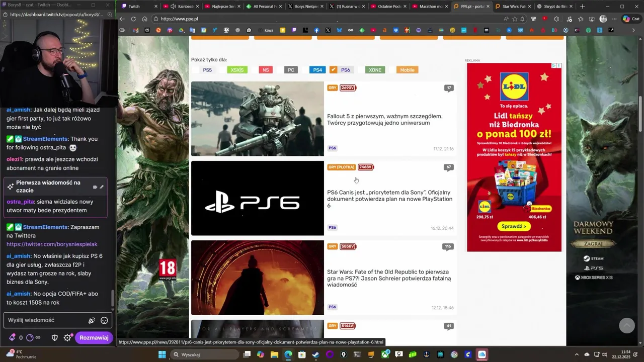Open a new browser tab with plus
Viewport: 644px width, 362px height.
tap(582, 7)
